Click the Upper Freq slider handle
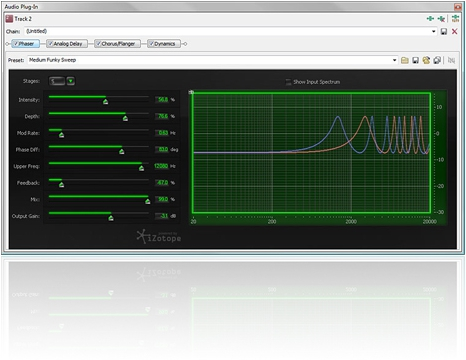Viewport: 466px width, 360px height. point(141,168)
